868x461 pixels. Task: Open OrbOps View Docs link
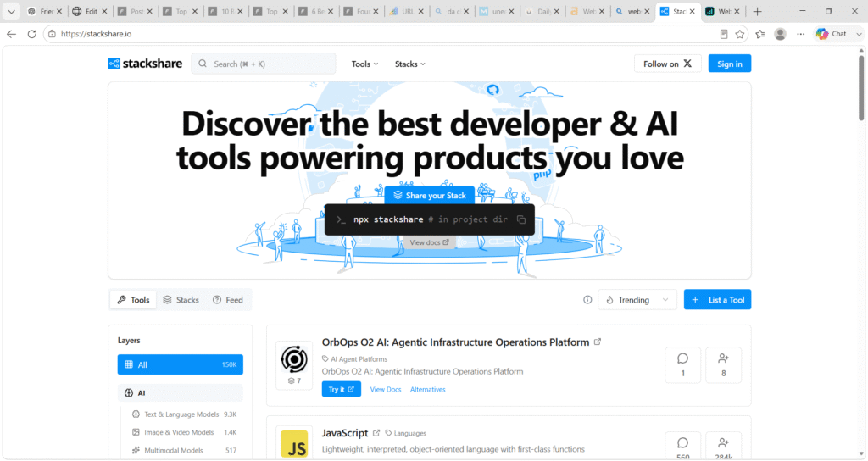click(x=386, y=390)
